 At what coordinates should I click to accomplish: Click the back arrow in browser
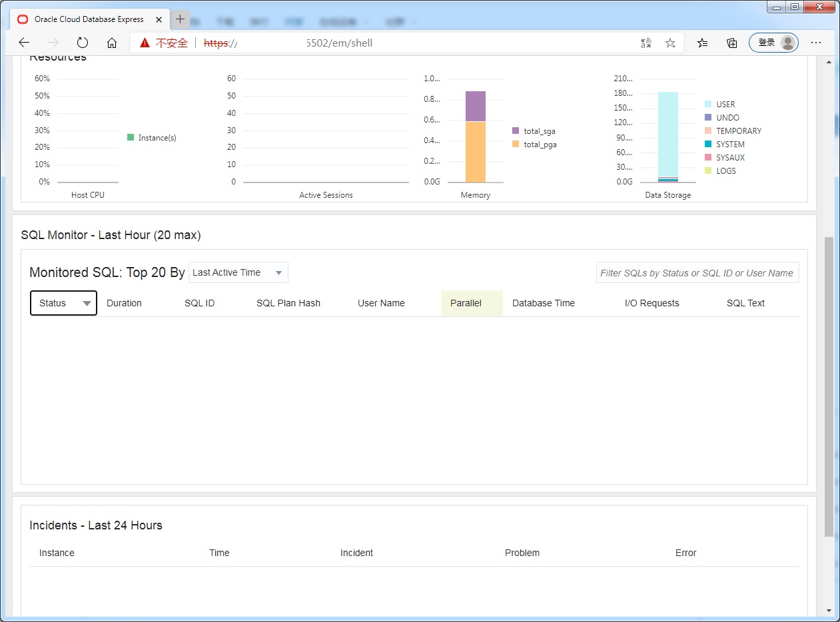coord(24,43)
